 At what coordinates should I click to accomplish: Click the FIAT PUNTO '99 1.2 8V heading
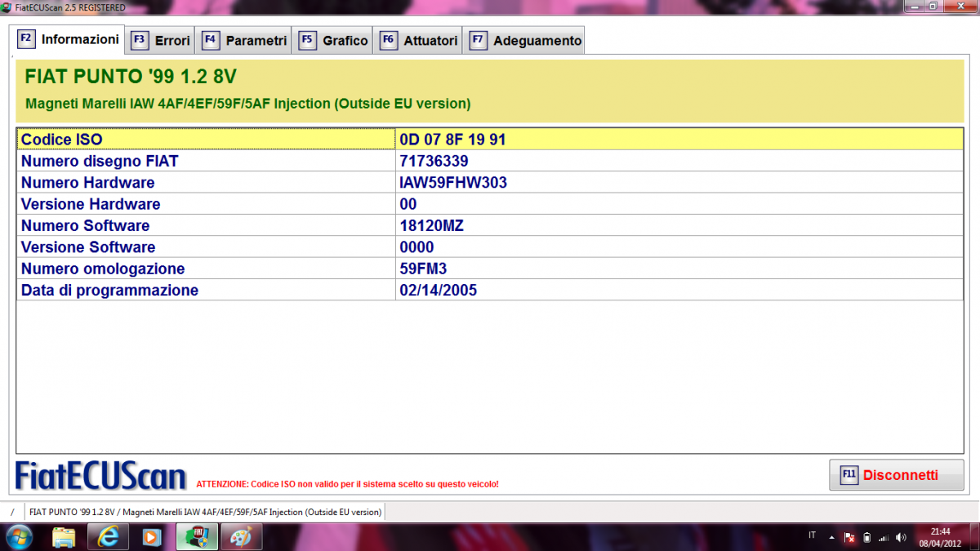[131, 78]
